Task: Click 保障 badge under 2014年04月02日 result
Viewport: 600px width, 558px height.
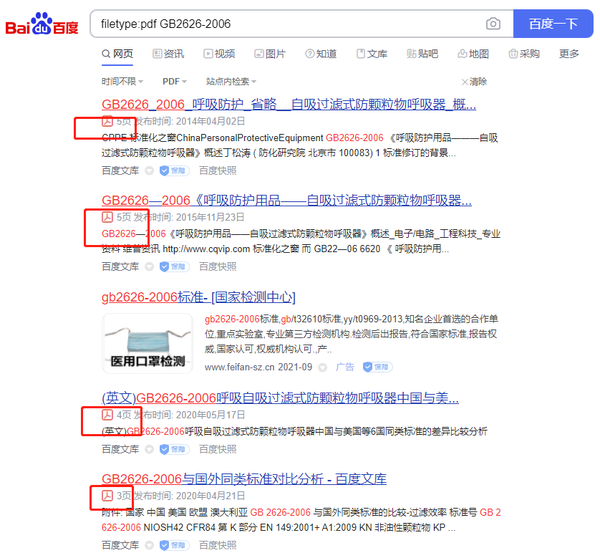Action: (174, 170)
